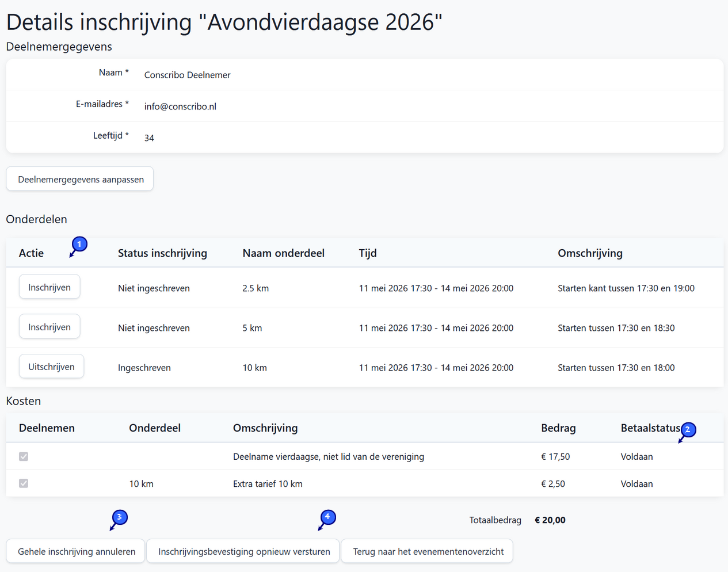Click Uitschrijven for the 10 km onderdeel

(51, 366)
